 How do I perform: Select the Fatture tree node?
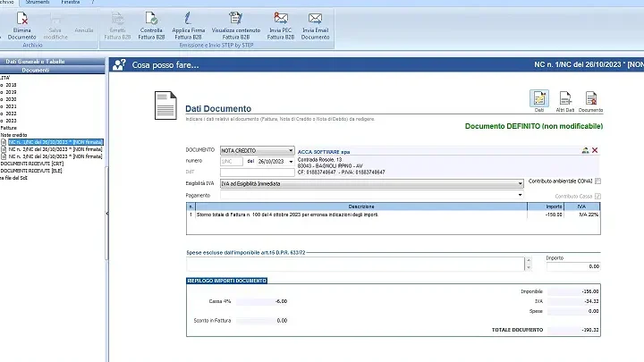tap(9, 128)
